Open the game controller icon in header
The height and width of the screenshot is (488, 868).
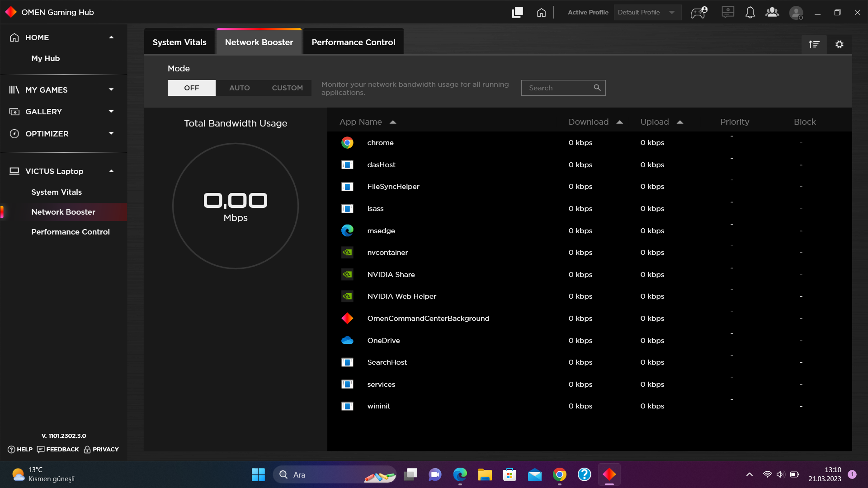pyautogui.click(x=699, y=13)
